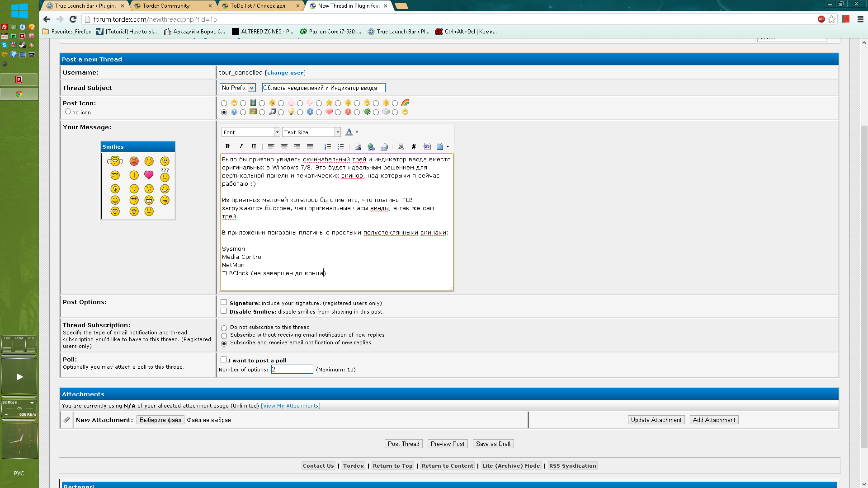
Task: Insert the pink heart smilie
Action: [149, 175]
